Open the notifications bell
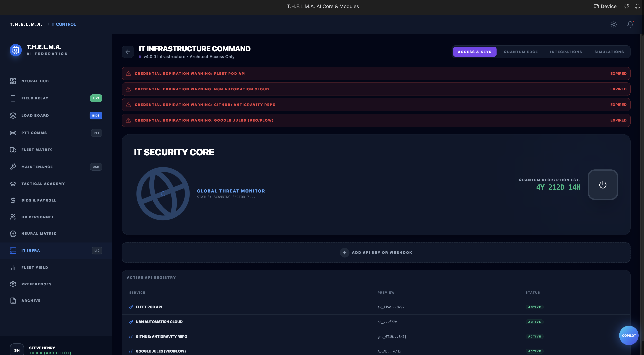This screenshot has height=355, width=644. (x=630, y=24)
